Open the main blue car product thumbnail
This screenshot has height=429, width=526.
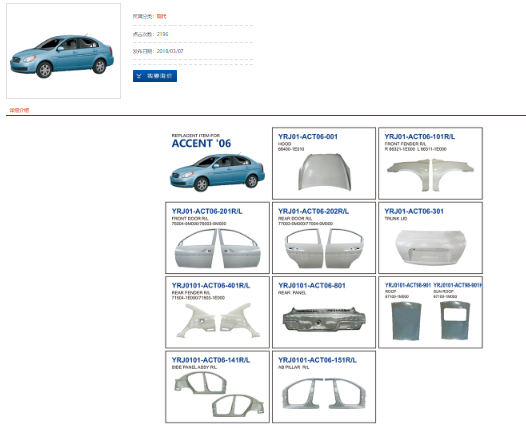[63, 51]
